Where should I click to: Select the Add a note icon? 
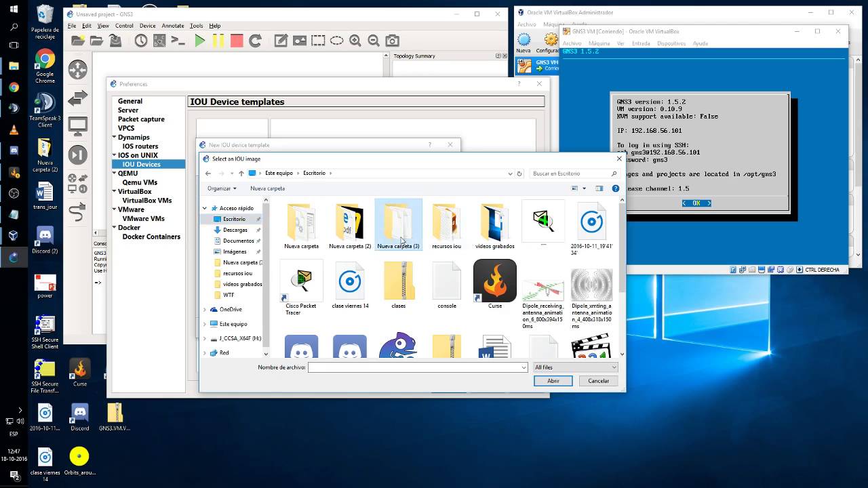click(x=281, y=41)
